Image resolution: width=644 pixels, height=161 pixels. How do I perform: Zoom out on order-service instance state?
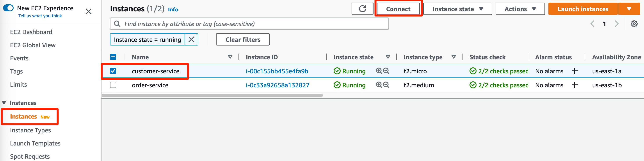(386, 85)
